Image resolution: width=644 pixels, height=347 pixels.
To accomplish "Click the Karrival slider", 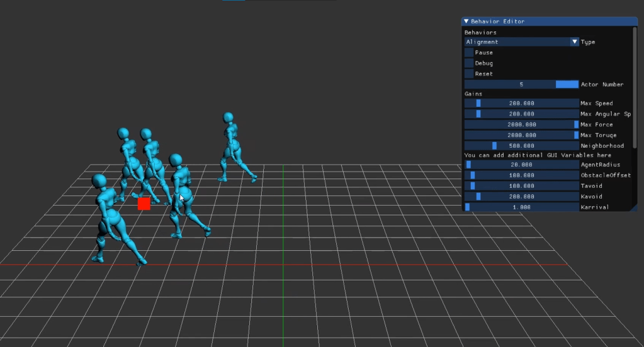I will [x=521, y=207].
